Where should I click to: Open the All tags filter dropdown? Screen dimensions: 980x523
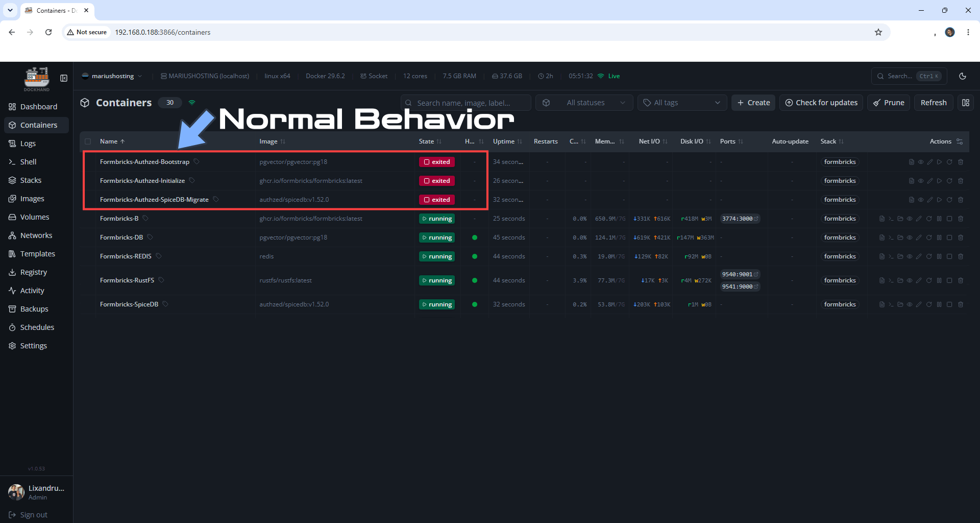(x=682, y=103)
